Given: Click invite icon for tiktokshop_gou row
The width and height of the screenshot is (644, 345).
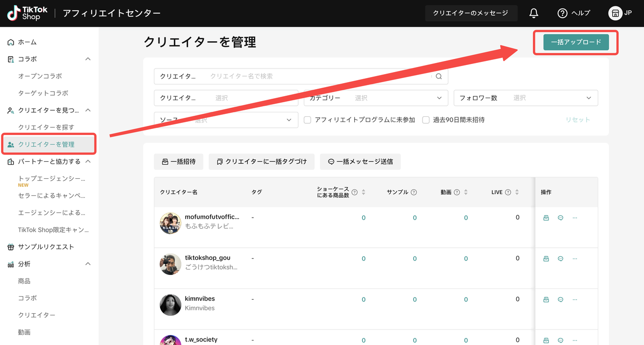Looking at the screenshot, I should coord(546,258).
